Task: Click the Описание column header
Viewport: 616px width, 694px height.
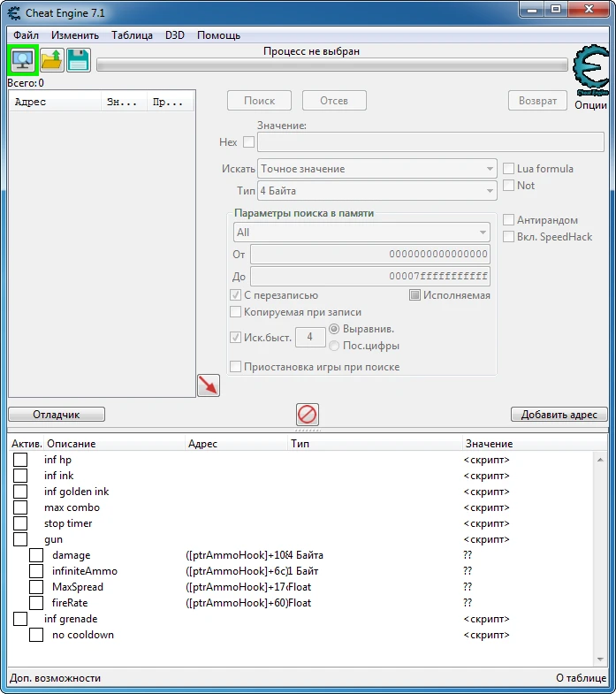Action: click(115, 444)
